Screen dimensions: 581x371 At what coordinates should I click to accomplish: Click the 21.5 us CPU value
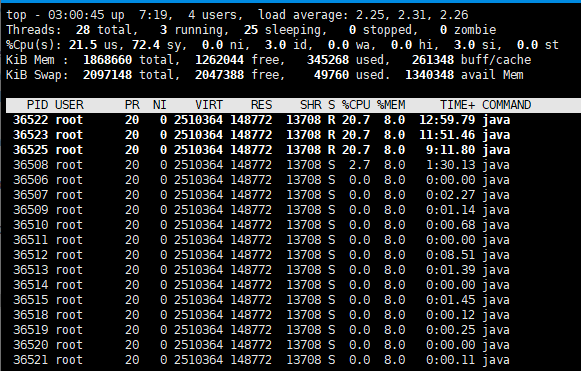pyautogui.click(x=83, y=45)
